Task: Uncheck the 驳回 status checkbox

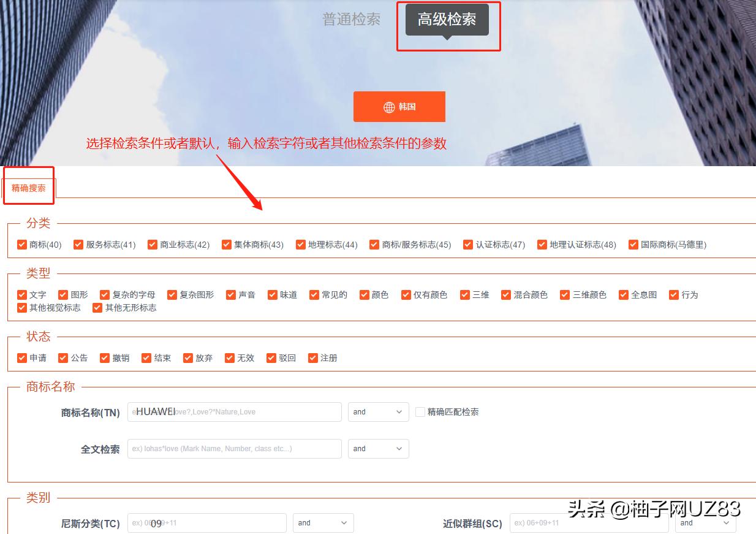Action: point(271,357)
